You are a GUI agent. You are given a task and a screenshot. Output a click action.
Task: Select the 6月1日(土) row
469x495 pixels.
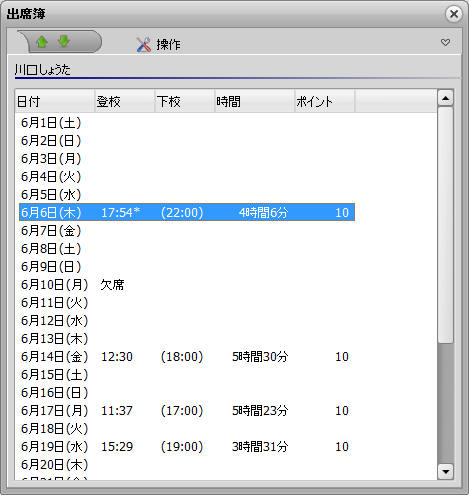click(187, 123)
